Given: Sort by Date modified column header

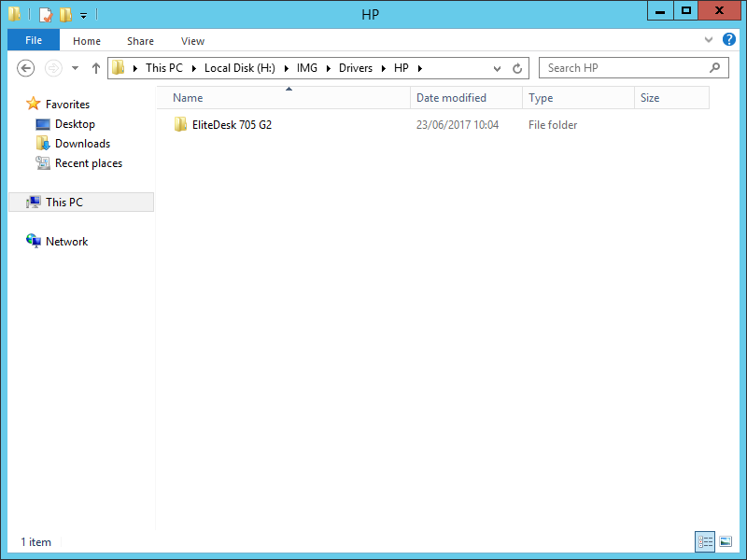Looking at the screenshot, I should tap(466, 98).
